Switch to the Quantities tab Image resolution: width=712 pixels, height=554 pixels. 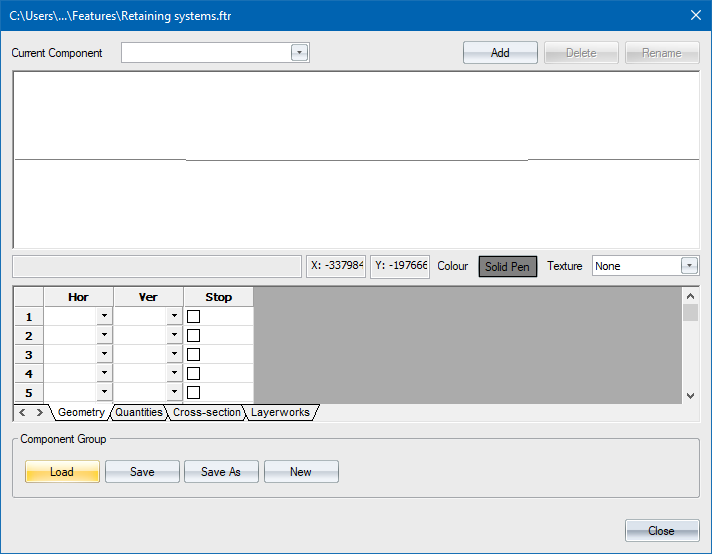click(x=139, y=412)
